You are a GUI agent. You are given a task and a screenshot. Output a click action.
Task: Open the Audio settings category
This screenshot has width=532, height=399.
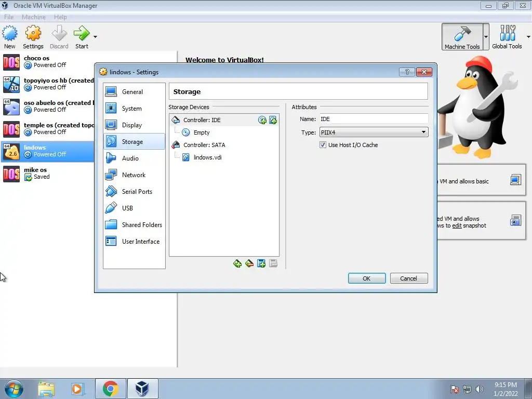134,158
